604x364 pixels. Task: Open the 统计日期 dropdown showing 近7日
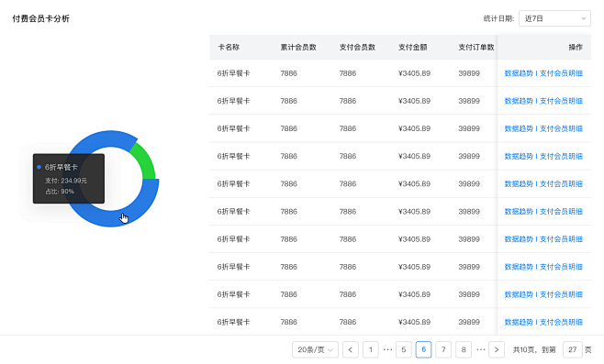click(554, 18)
